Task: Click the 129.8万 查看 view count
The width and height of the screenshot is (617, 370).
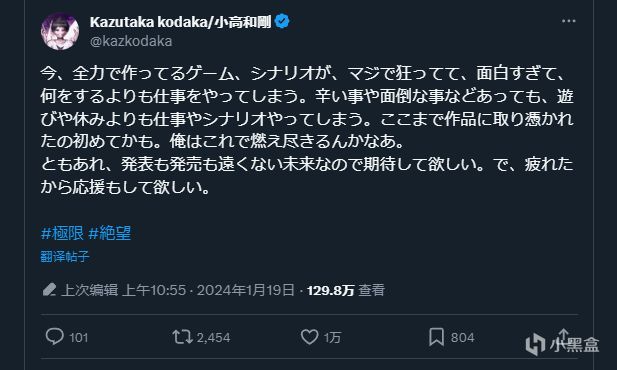Action: click(x=345, y=290)
